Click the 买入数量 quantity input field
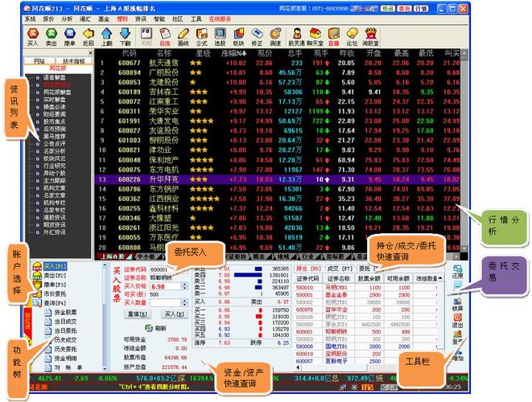532x402 pixels. [x=166, y=302]
